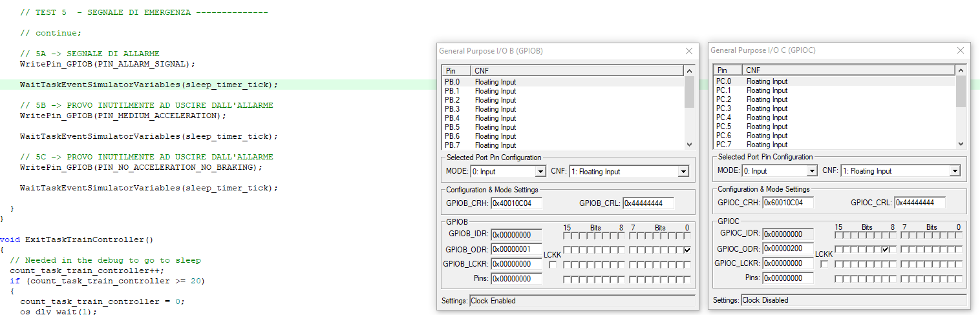
Task: Click 'if (count_task_train_controller >= 20)' line
Action: (107, 281)
